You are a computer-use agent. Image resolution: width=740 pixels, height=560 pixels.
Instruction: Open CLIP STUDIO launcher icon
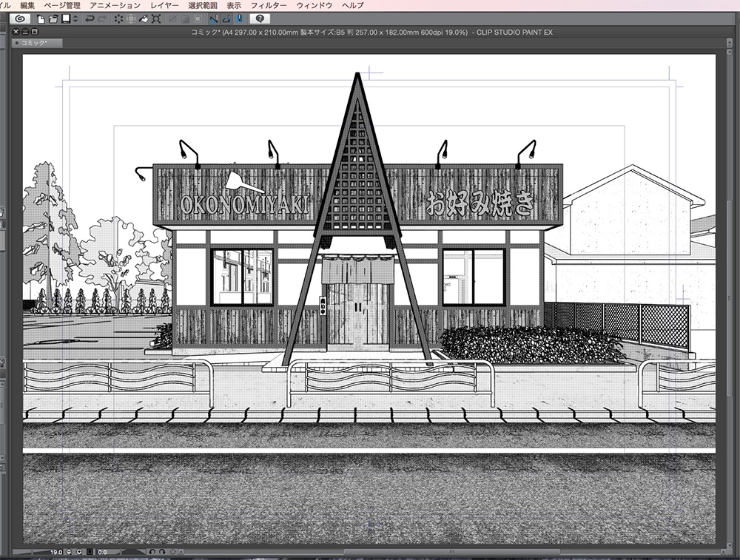click(x=19, y=19)
